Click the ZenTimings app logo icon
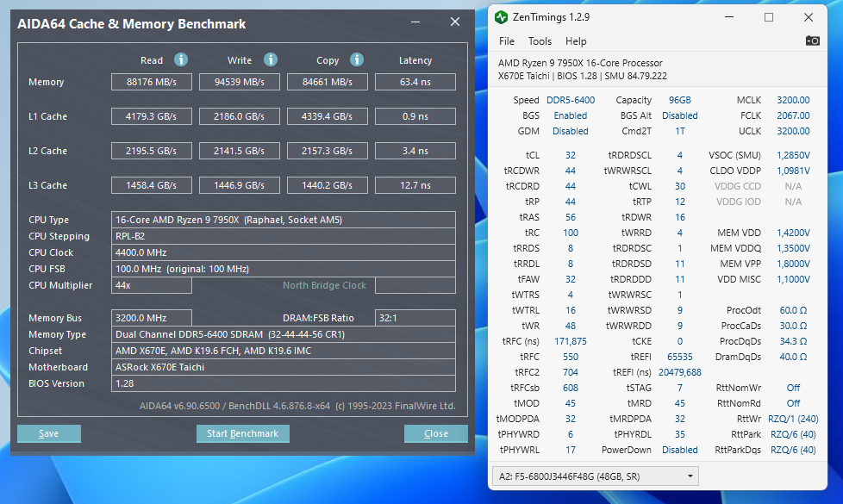This screenshot has width=843, height=504. (x=501, y=17)
